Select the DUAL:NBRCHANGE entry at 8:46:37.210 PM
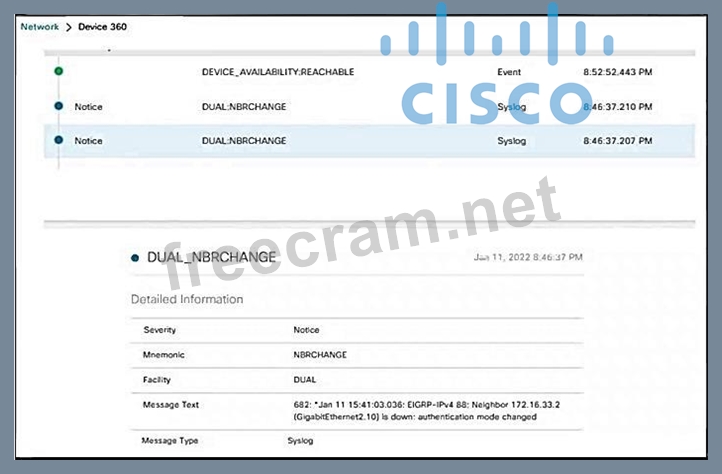Screen dimensions: 722x474 [x=243, y=106]
